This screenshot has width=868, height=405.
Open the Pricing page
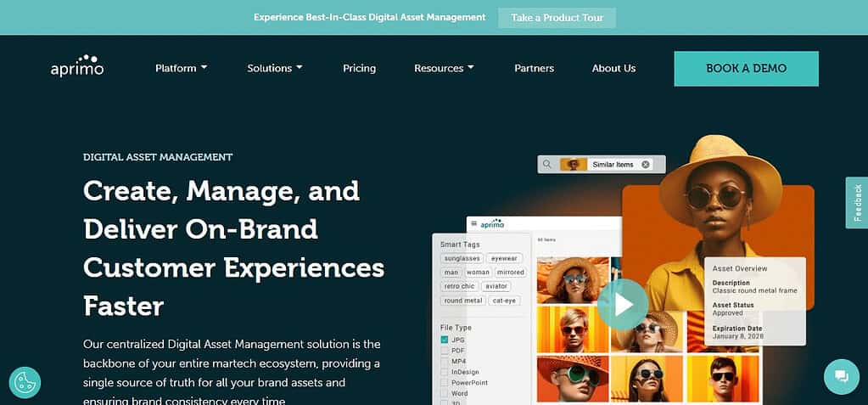359,68
